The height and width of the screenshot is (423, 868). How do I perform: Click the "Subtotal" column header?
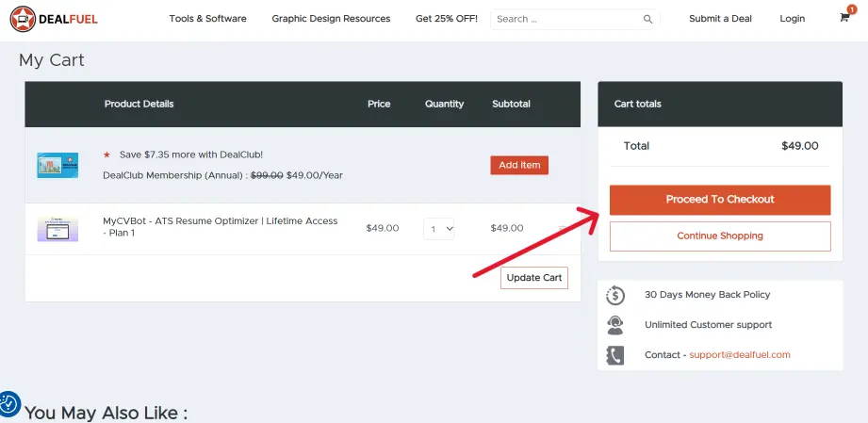511,104
